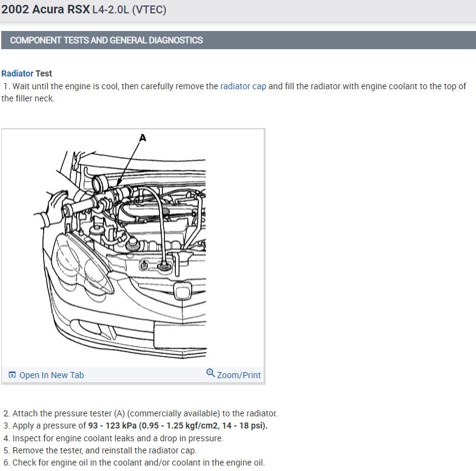476x471 pixels.
Task: Click the 'L4-2.0L (VTEC)' engine text
Action: coord(129,10)
